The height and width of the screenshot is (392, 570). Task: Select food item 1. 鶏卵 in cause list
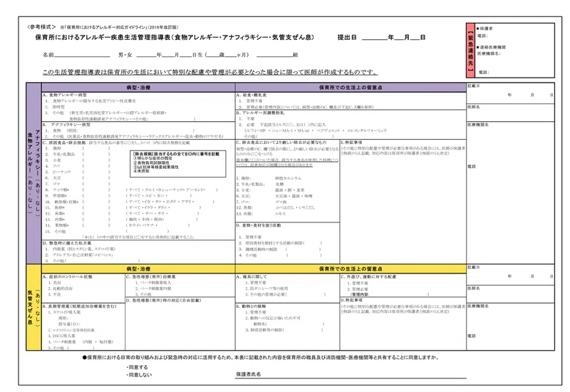pyautogui.click(x=53, y=148)
